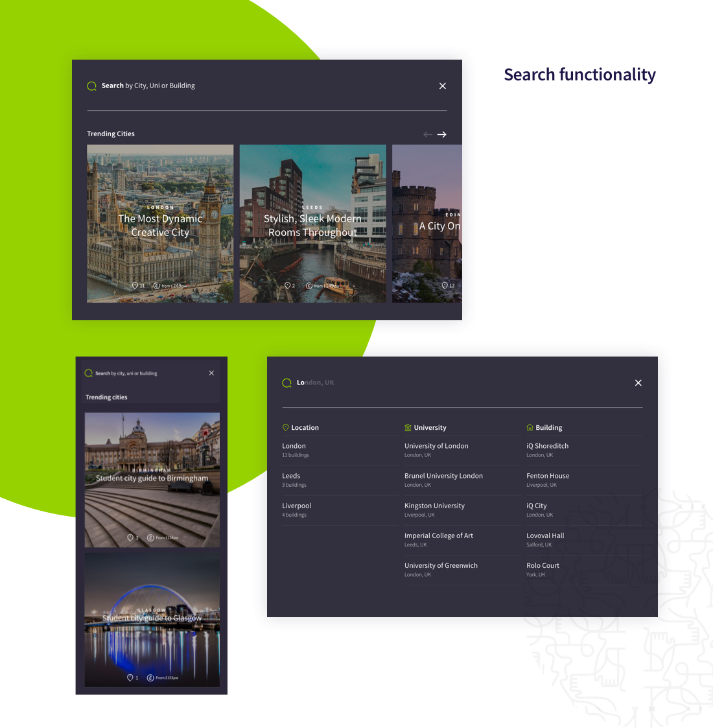Image resolution: width=713 pixels, height=728 pixels.
Task: Select Kingston University result
Action: (462, 510)
